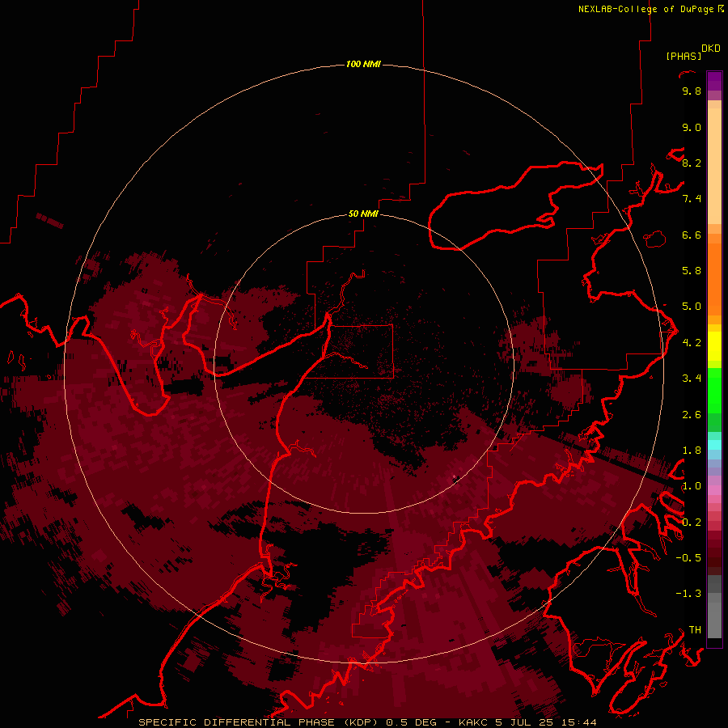Click the Specific Differential Phase KAKC caption
This screenshot has width=728, height=728.
(x=368, y=722)
